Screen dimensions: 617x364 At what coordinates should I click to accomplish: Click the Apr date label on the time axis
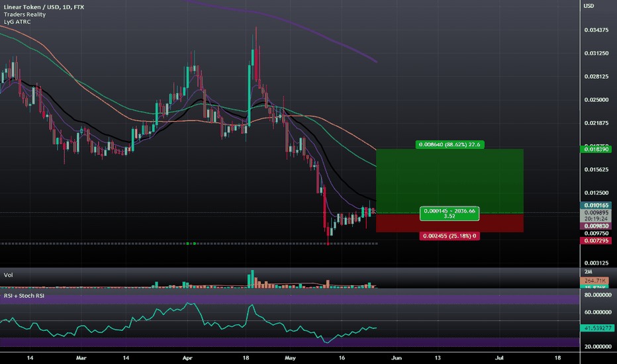(188, 357)
